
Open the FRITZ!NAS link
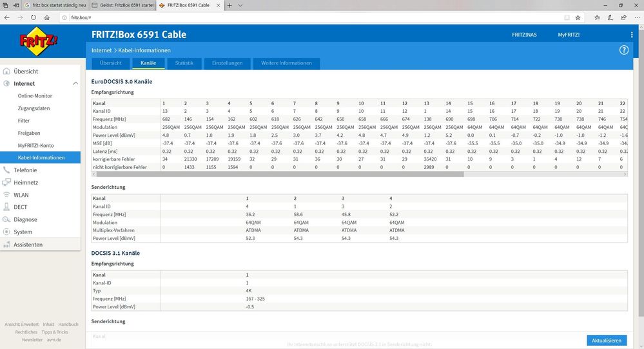point(524,35)
